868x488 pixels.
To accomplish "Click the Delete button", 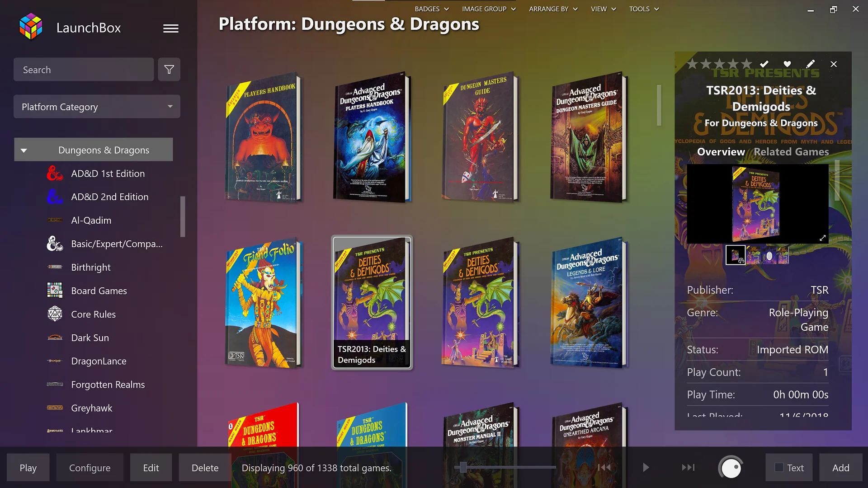I will (x=205, y=468).
